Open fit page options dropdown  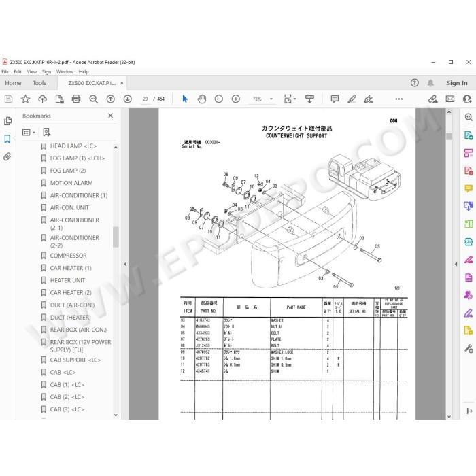pyautogui.click(x=290, y=99)
